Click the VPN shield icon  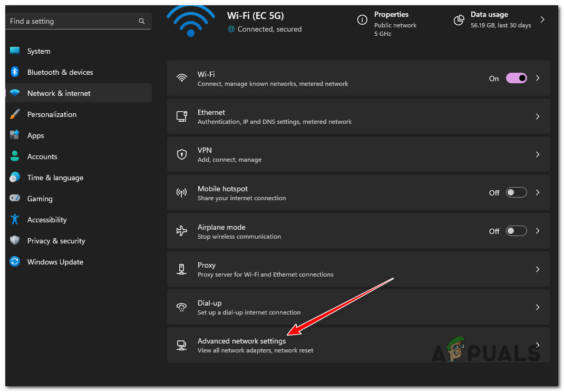coord(182,154)
